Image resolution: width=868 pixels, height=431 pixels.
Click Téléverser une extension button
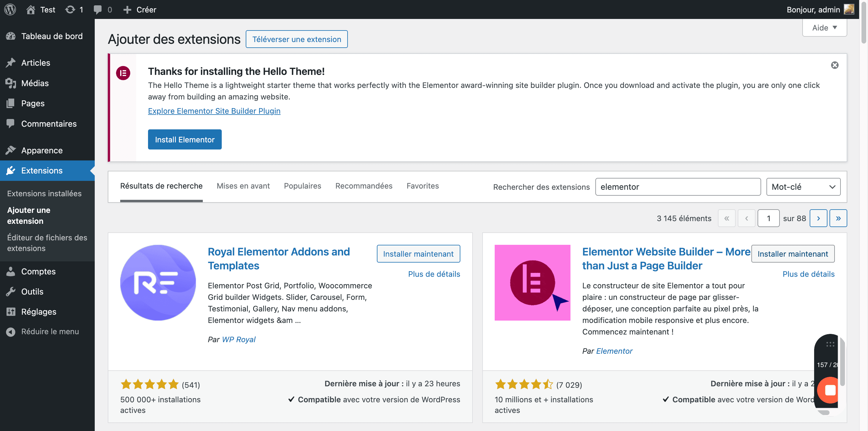click(297, 39)
